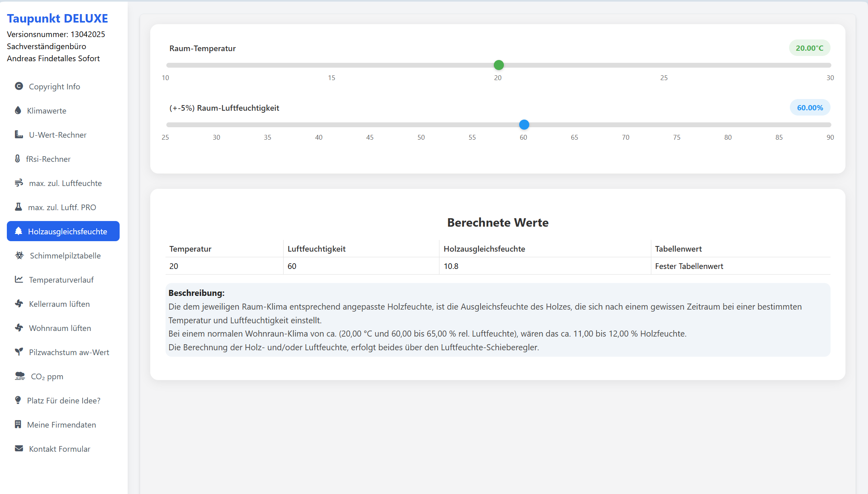Click the Berechnete Werte heading

point(498,223)
